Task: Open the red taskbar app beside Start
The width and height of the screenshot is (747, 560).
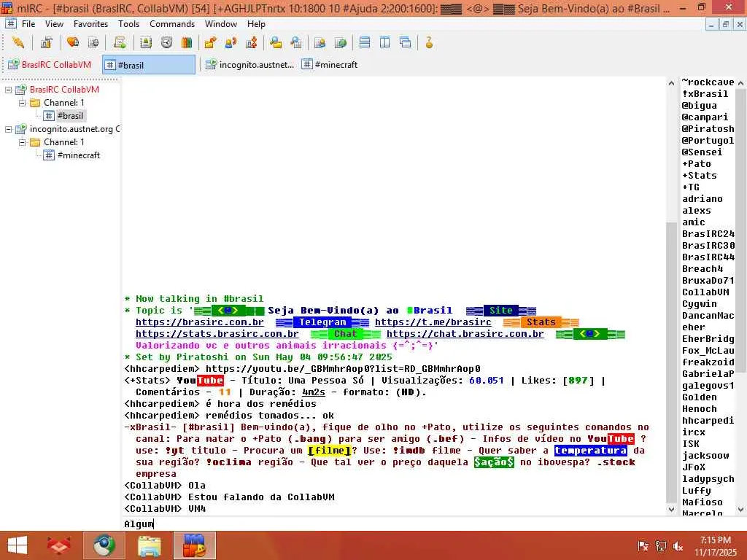Action: tap(58, 545)
